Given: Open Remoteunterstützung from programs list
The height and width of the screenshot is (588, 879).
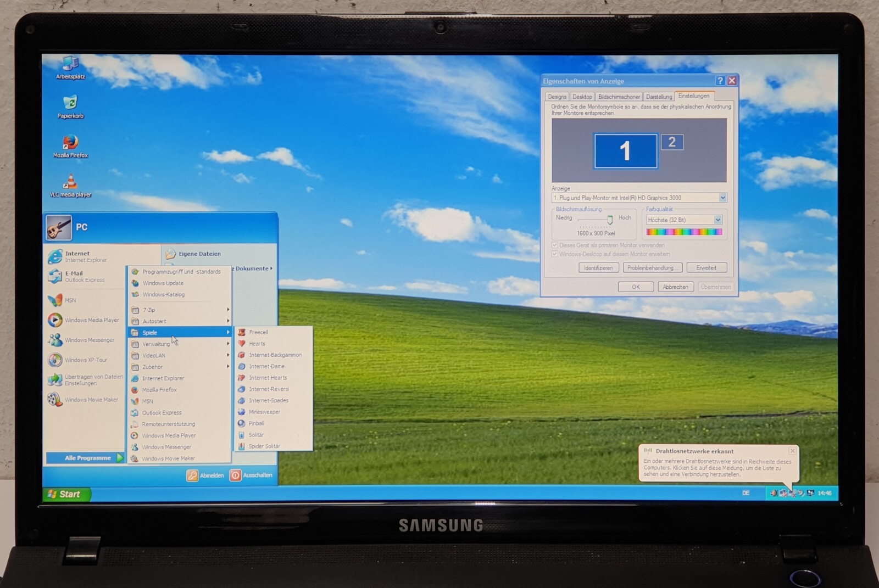Looking at the screenshot, I should point(180,424).
